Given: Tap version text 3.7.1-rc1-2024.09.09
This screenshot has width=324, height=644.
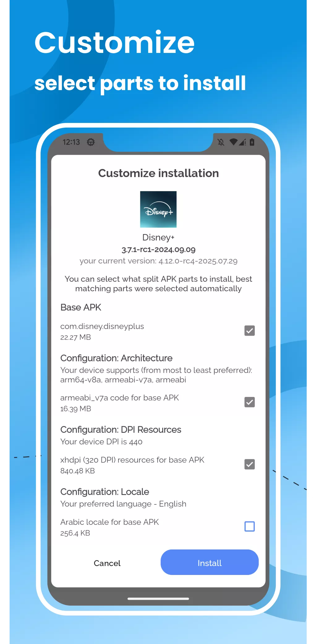Looking at the screenshot, I should (x=158, y=250).
